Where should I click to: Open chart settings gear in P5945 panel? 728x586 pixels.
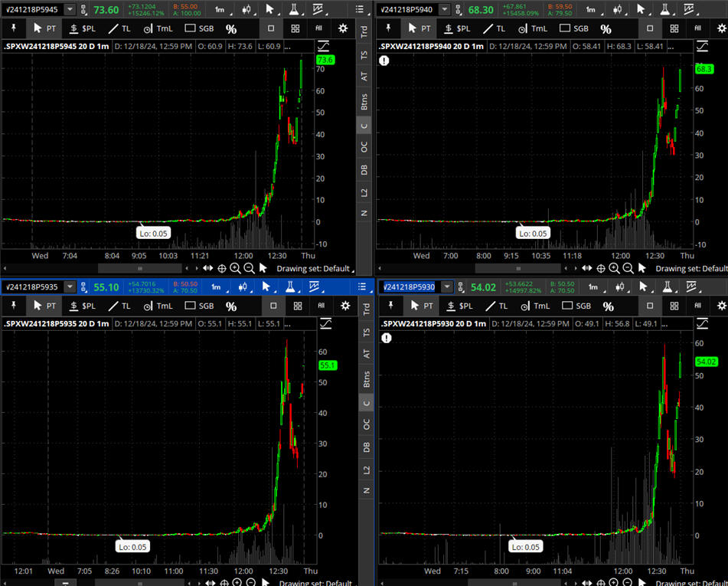tap(343, 28)
